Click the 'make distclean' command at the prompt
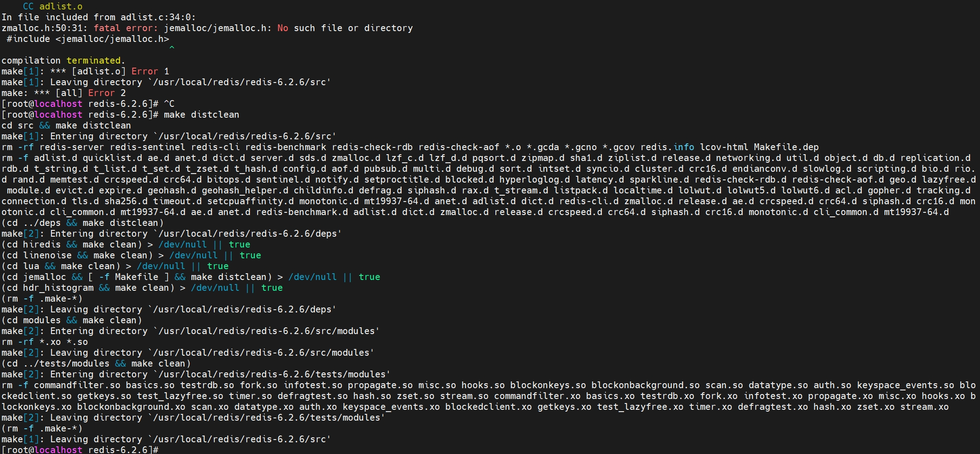 point(201,115)
